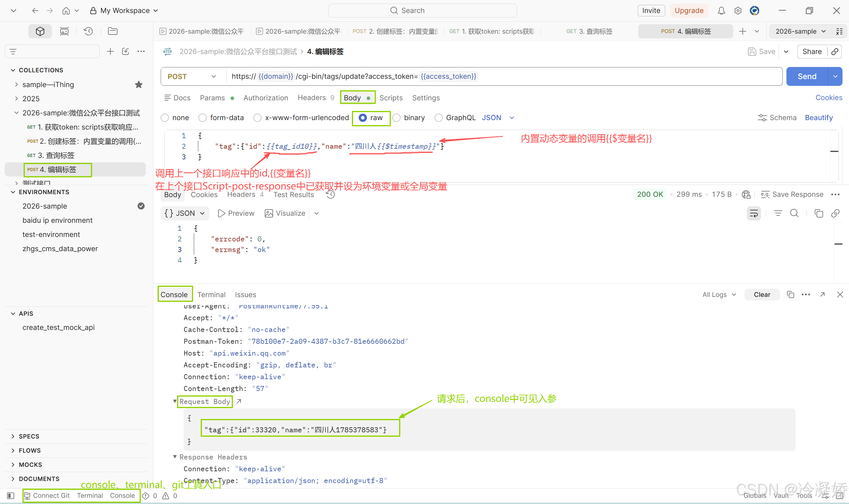The width and height of the screenshot is (849, 504).
Task: Expand the 2025 collection
Action: click(16, 99)
